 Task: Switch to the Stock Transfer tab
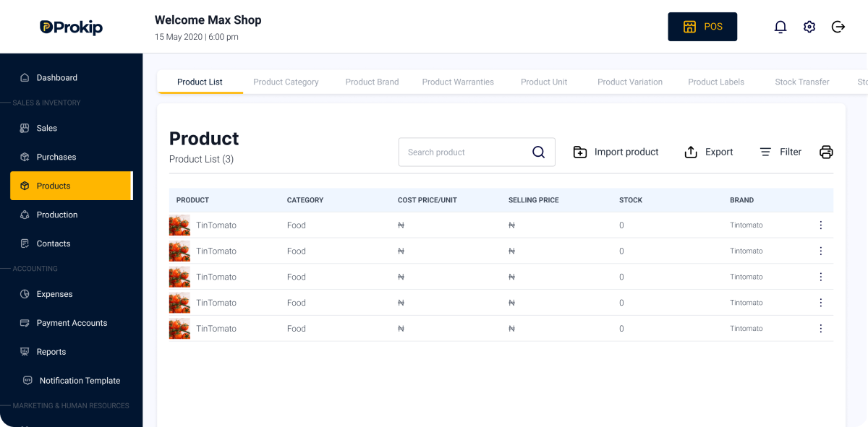click(x=801, y=82)
